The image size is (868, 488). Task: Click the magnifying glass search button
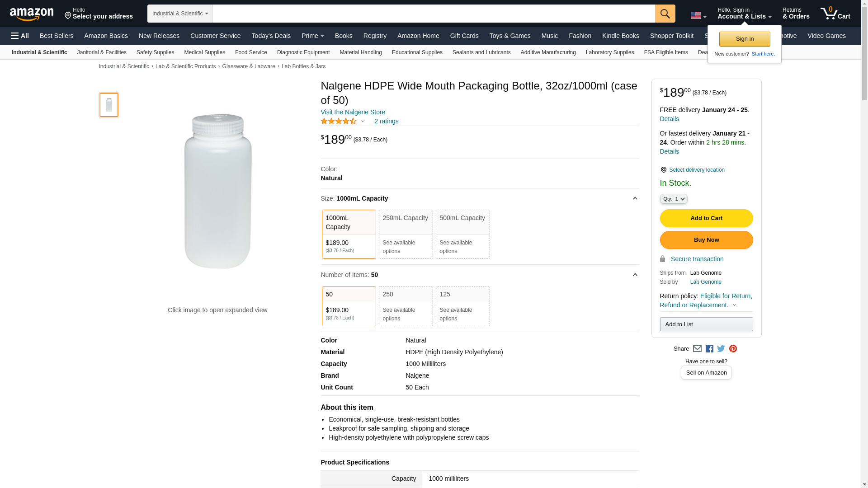coord(665,14)
